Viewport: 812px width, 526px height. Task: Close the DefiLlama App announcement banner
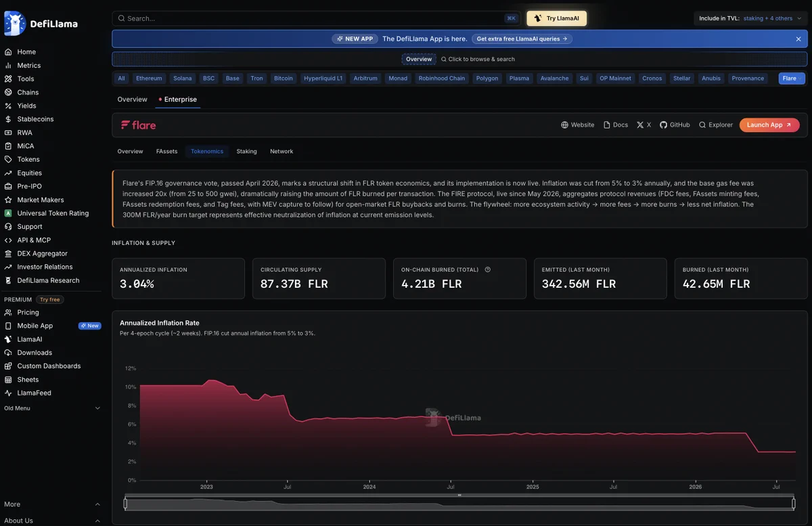(798, 39)
